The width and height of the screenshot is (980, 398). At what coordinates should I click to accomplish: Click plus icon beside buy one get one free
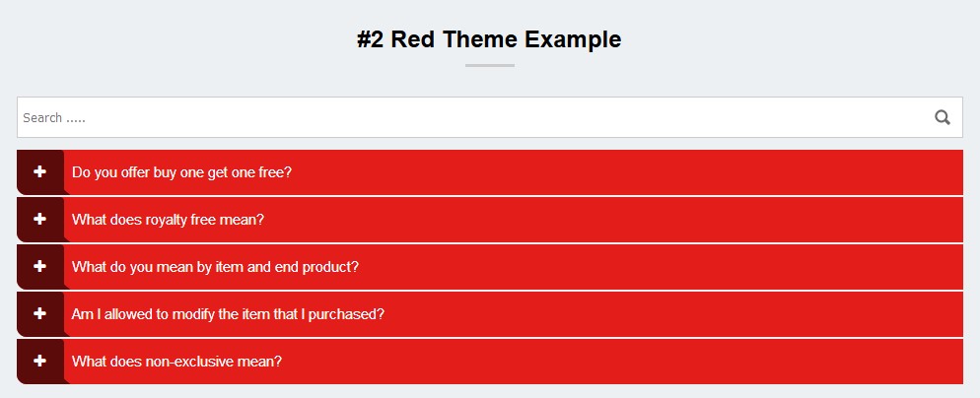coord(39,172)
